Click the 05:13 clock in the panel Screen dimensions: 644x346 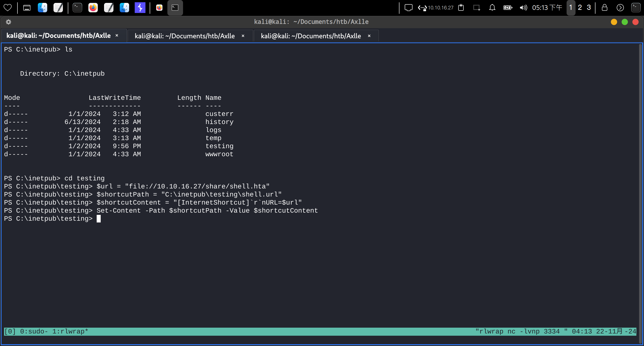click(547, 8)
